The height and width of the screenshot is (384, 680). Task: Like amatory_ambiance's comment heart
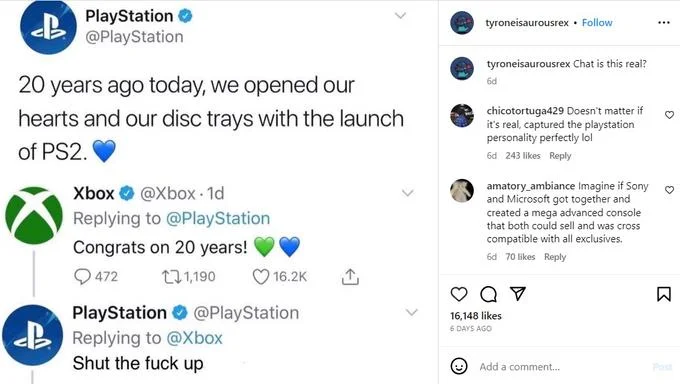coord(669,190)
